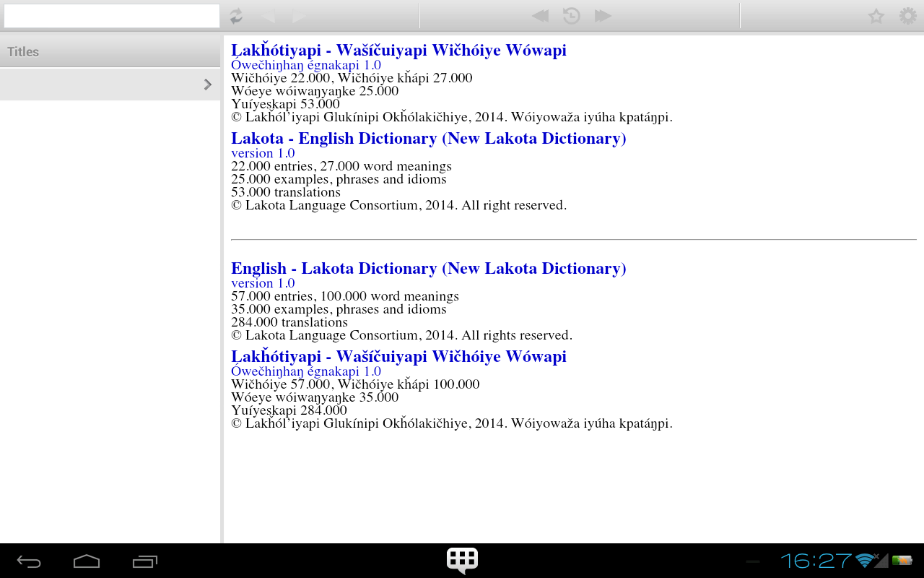This screenshot has width=924, height=578.
Task: Go to previous entry with left triangle
Action: 268,16
